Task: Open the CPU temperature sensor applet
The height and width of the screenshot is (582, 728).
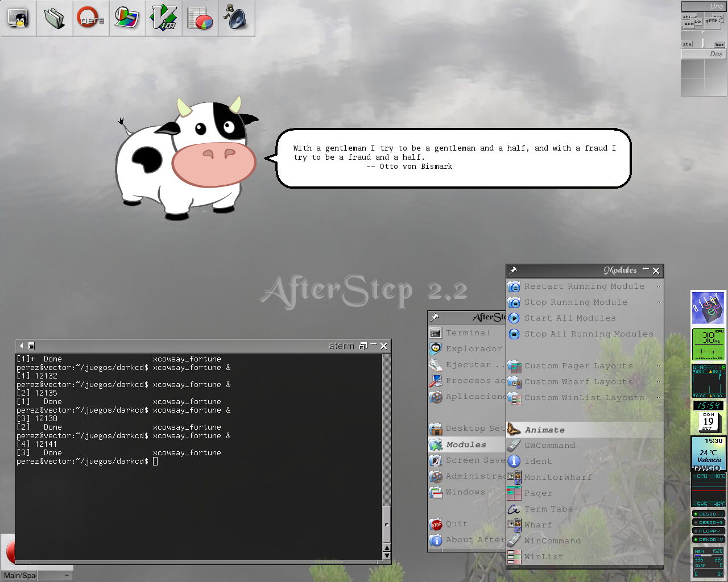Action: pyautogui.click(x=708, y=490)
